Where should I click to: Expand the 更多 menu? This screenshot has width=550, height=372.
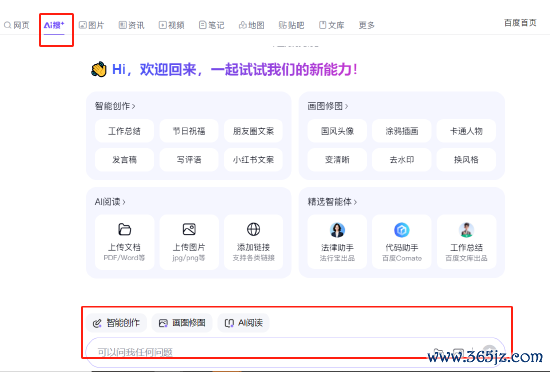click(367, 25)
